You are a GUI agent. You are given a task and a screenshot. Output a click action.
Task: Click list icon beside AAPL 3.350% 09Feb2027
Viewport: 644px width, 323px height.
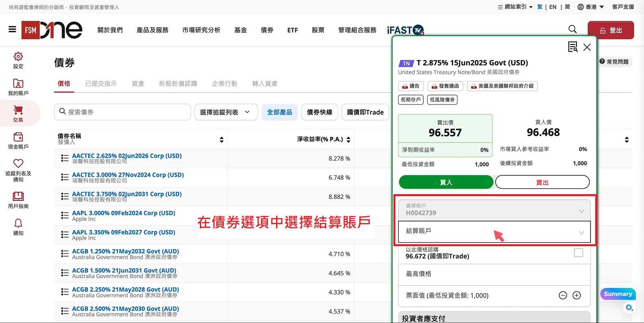(65, 235)
